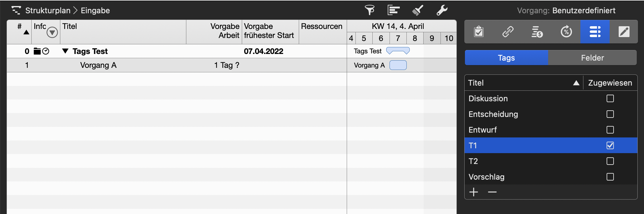
Task: Check the Vorschlag tag checkbox
Action: click(610, 177)
